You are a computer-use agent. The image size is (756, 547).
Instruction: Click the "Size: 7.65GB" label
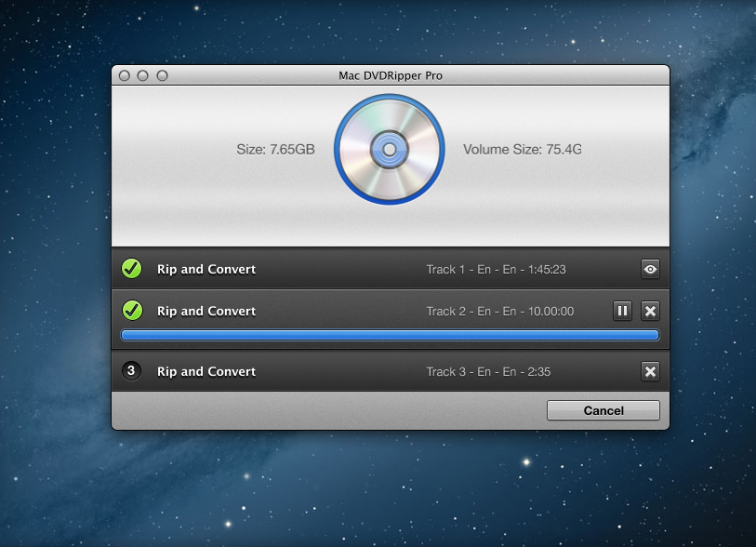276,150
